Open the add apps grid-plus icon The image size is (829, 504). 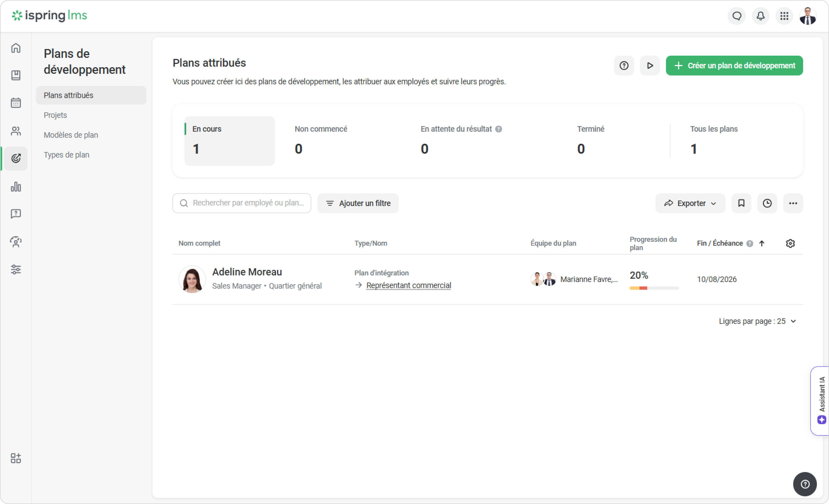click(x=16, y=458)
